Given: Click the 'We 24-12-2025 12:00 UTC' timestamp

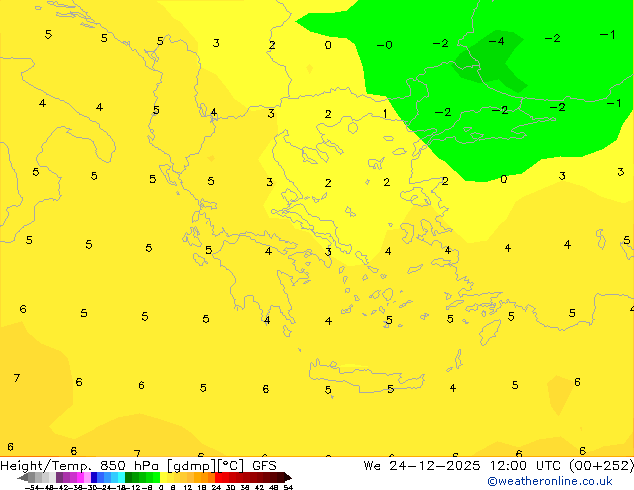Looking at the screenshot, I should [463, 466].
